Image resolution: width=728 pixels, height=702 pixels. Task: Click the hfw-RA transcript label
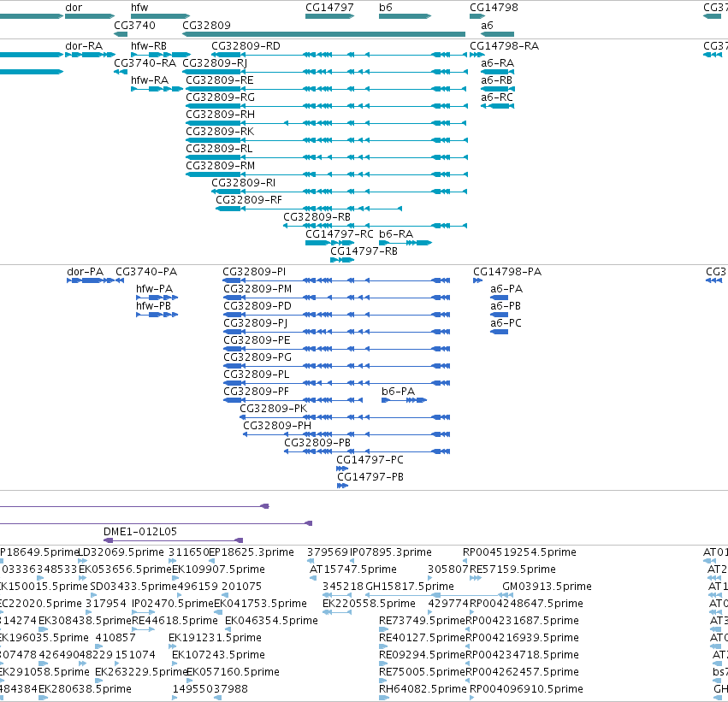click(150, 80)
